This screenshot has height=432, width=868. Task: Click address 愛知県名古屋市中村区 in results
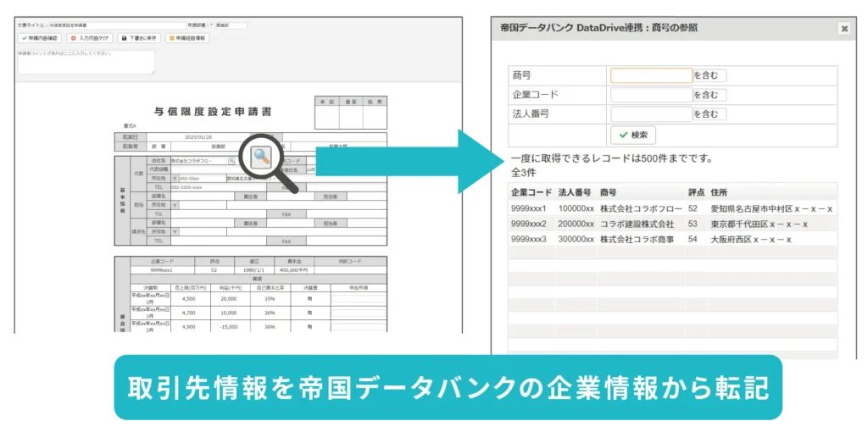click(x=771, y=209)
